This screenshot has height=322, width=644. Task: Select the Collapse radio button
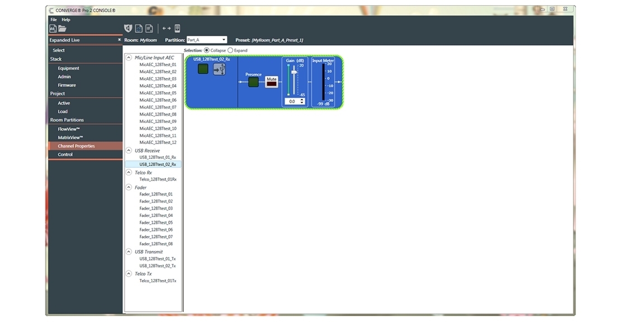207,50
